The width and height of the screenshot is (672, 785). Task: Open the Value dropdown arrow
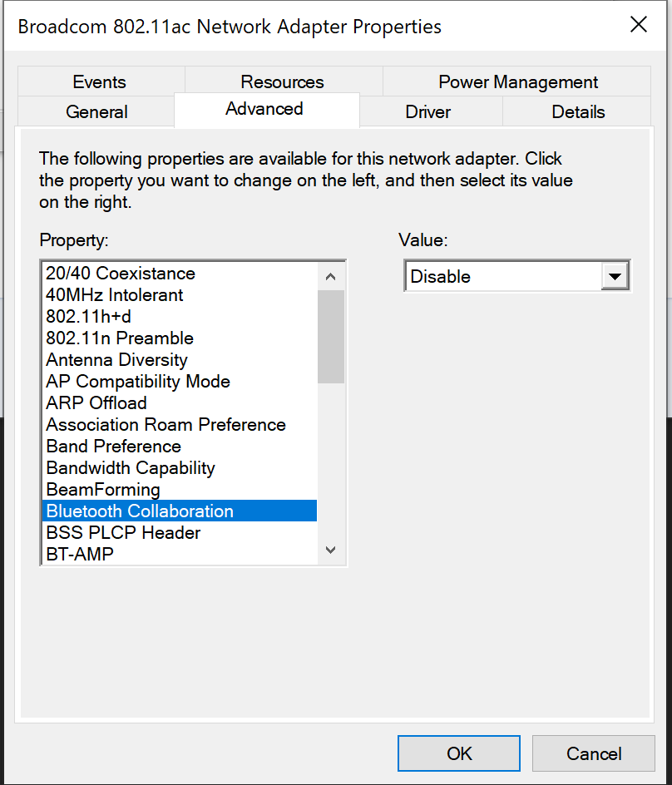tap(615, 277)
